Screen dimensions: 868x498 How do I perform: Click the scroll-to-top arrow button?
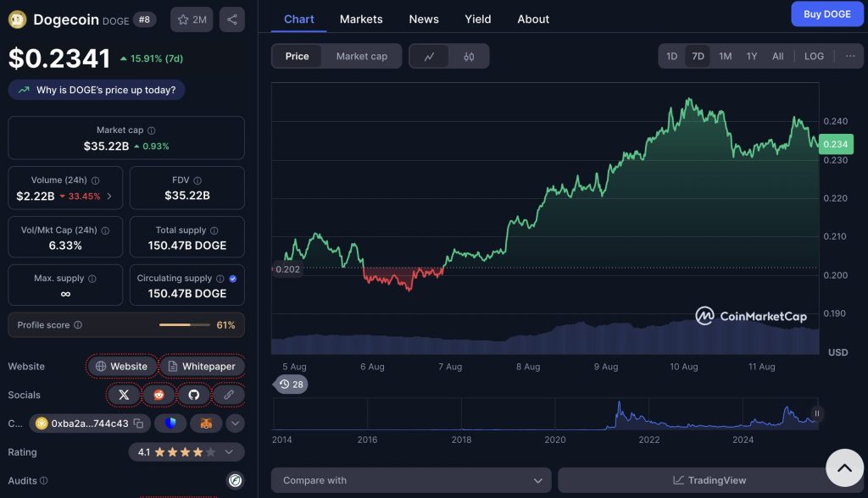[844, 467]
